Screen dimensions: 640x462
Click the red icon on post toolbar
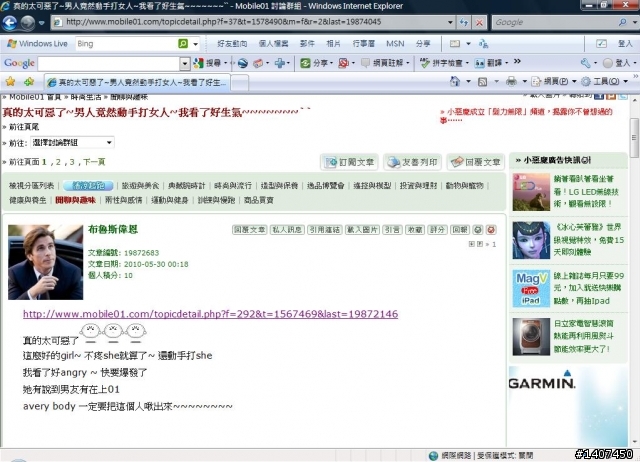pyautogui.click(x=491, y=230)
